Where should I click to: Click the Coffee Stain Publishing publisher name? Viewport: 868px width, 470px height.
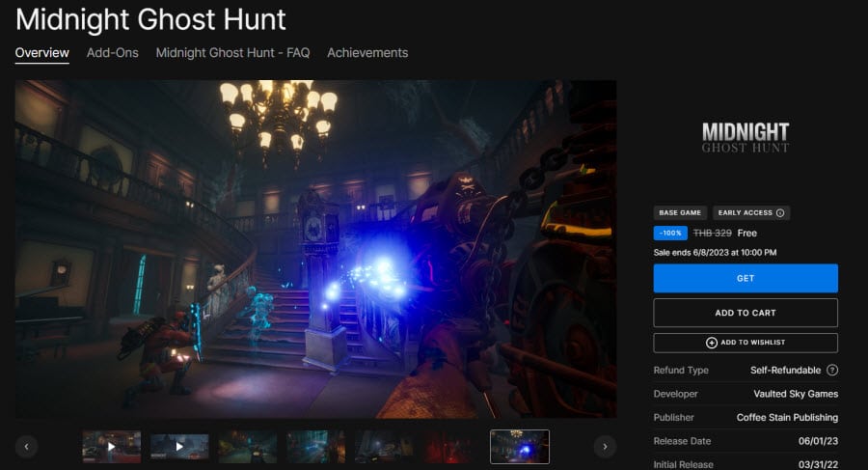coord(787,417)
